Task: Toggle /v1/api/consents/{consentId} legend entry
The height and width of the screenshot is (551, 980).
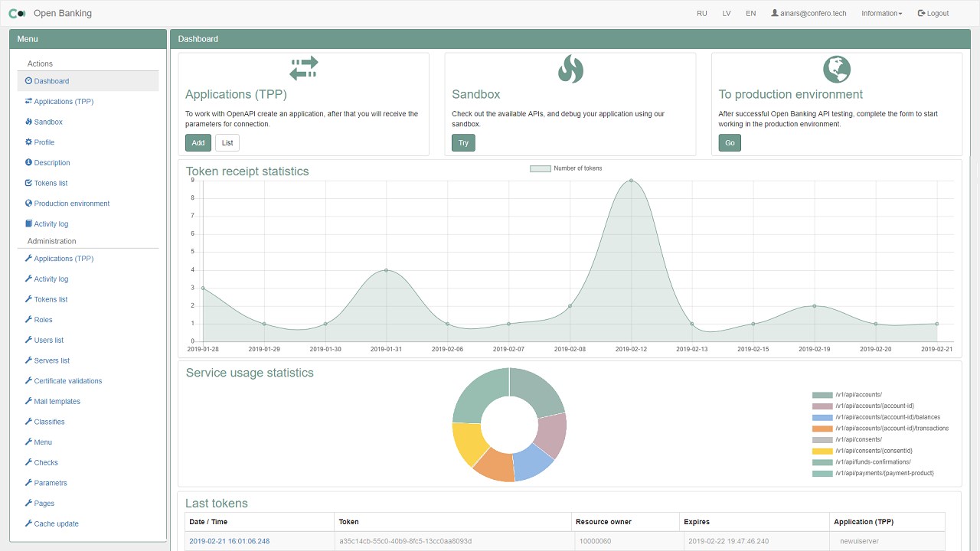Action: click(822, 452)
